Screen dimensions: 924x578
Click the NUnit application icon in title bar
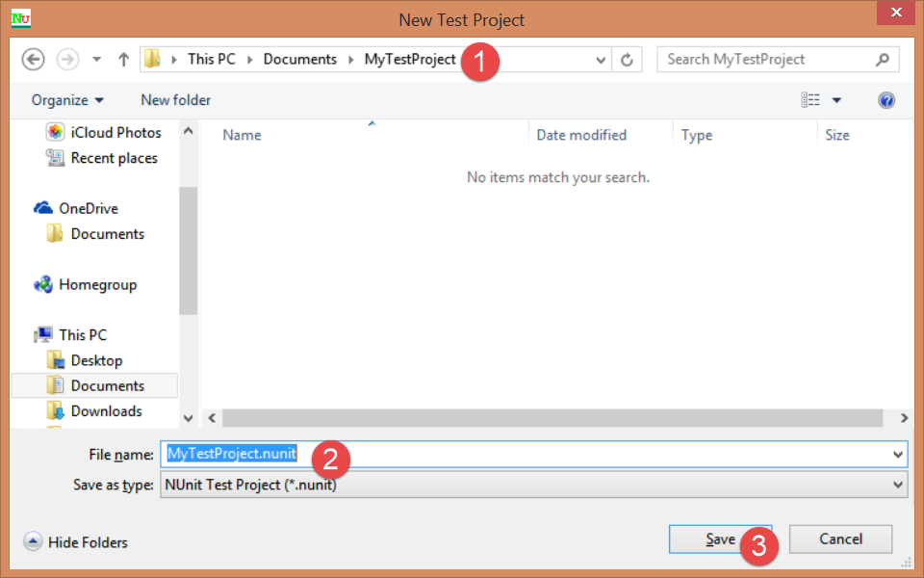21,19
